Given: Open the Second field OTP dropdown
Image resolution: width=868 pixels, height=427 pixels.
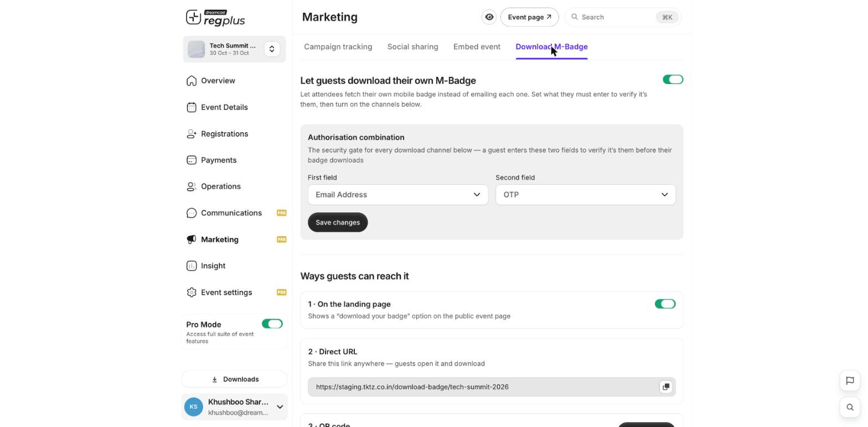Looking at the screenshot, I should [x=586, y=195].
